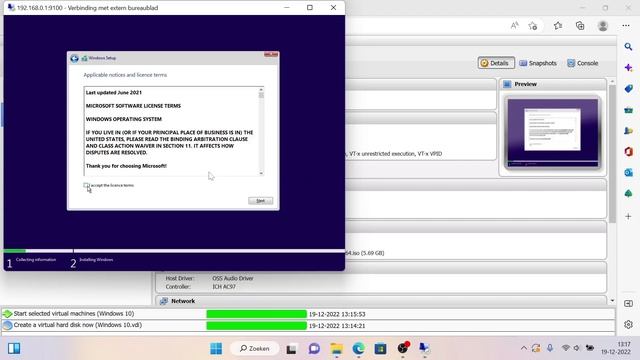Click the microphone tray icon
The width and height of the screenshot is (640, 360).
click(x=550, y=348)
